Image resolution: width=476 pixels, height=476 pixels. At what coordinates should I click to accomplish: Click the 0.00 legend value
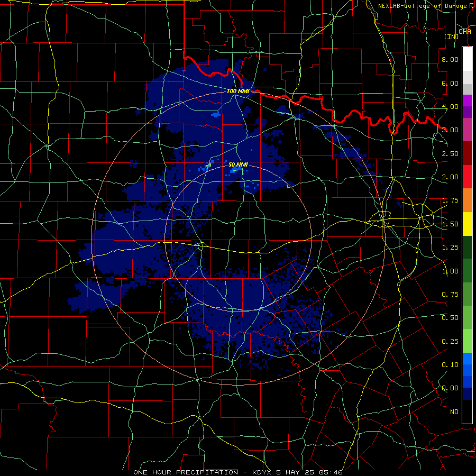point(450,388)
